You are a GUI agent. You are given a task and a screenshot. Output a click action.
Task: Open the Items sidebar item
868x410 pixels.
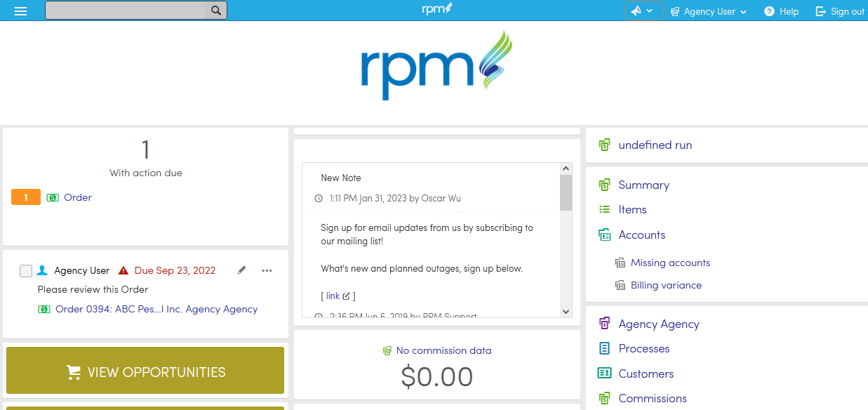pyautogui.click(x=632, y=210)
